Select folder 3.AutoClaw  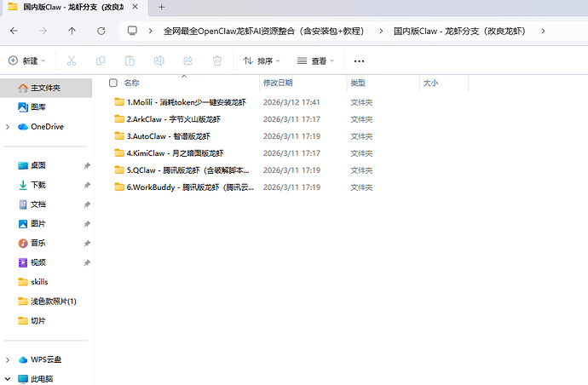[x=169, y=136]
